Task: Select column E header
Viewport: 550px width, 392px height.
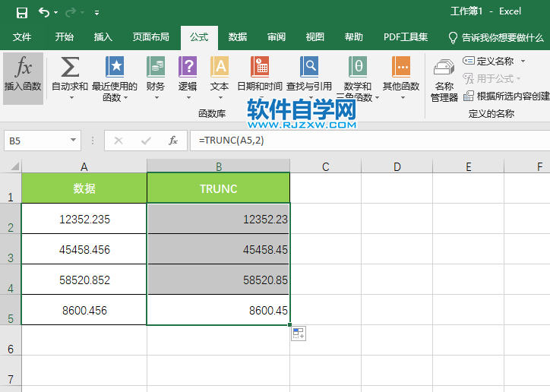Action: click(468, 166)
